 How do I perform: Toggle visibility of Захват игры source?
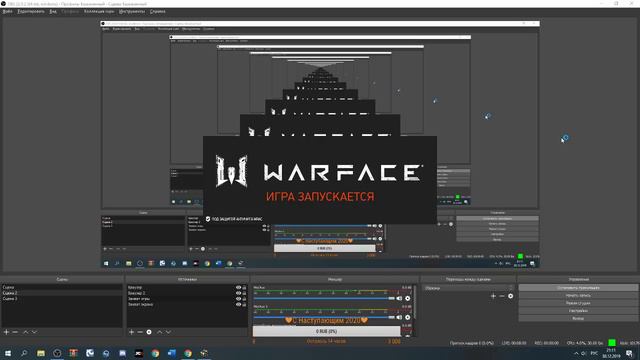tap(238, 299)
